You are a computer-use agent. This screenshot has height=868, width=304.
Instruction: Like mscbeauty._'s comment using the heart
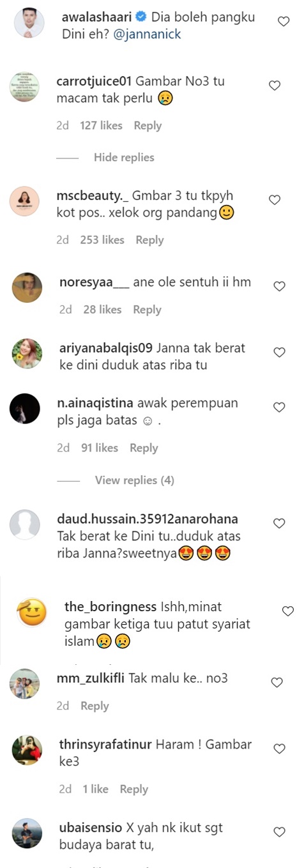[x=275, y=200]
